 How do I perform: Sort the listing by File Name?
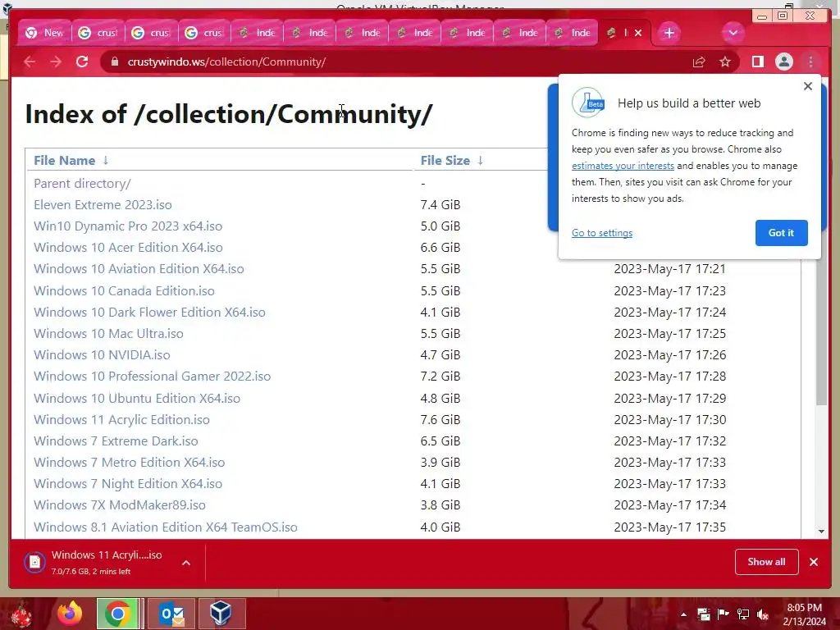click(64, 160)
